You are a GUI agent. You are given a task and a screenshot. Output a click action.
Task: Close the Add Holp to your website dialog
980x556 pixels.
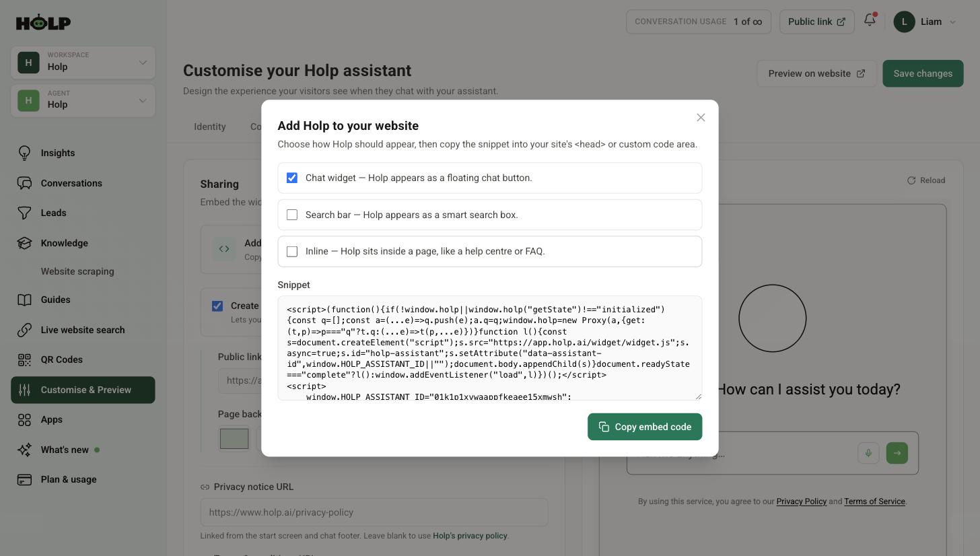point(701,118)
